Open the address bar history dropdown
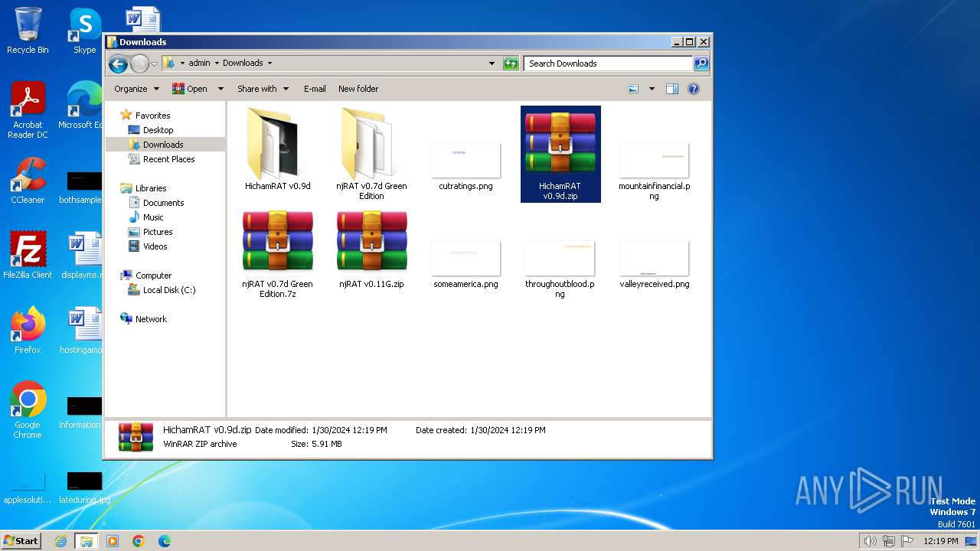The image size is (980, 551). [x=492, y=64]
